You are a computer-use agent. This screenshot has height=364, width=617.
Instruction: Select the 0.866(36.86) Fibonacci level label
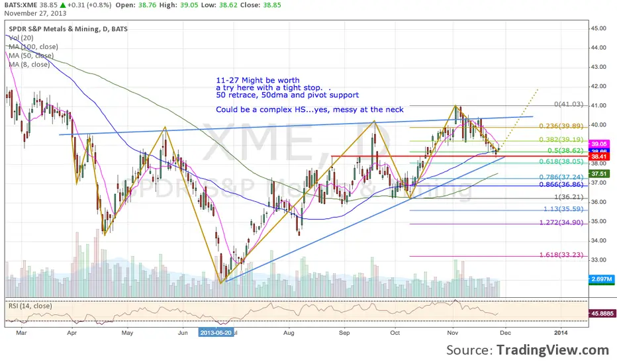561,185
